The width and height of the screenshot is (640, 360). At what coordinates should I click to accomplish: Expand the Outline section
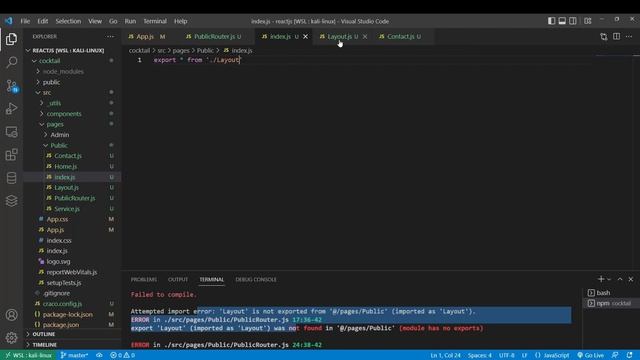(44, 334)
